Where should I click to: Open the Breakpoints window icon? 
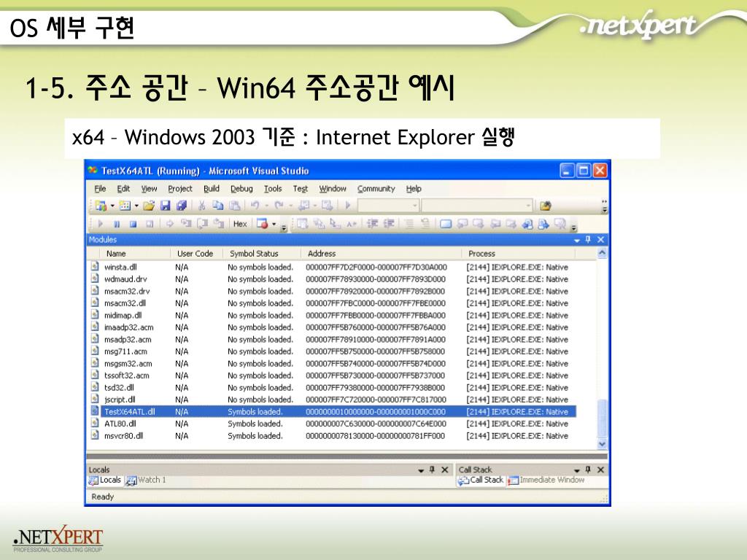263,224
